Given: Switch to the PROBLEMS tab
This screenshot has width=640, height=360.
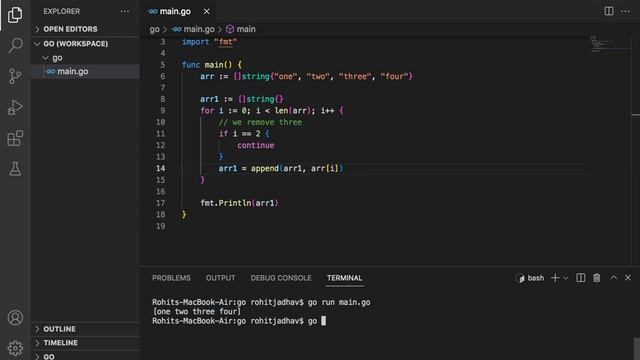Looking at the screenshot, I should pos(171,278).
